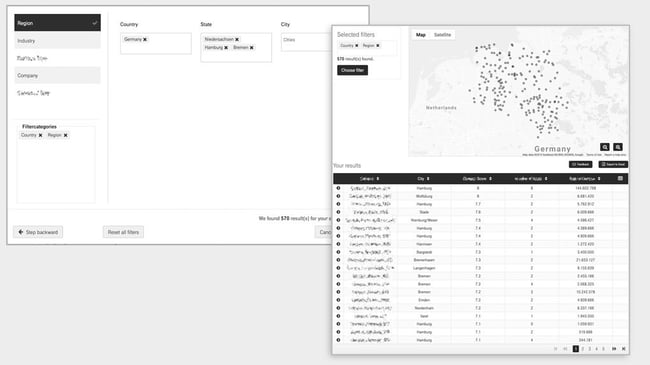Go to results page 5
The height and width of the screenshot is (365, 650).
pos(604,349)
